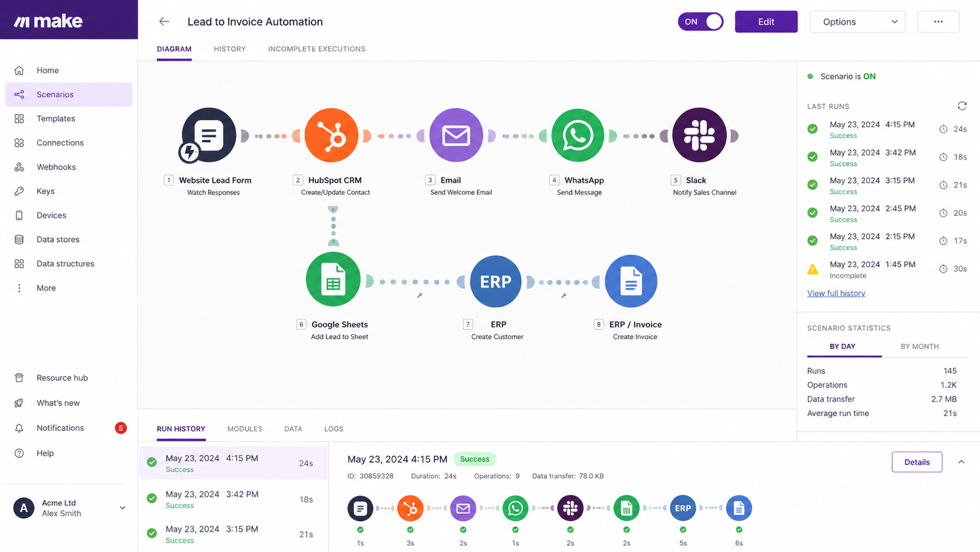
Task: Open the filter wrench between Sheets and ERP
Action: [x=420, y=295]
